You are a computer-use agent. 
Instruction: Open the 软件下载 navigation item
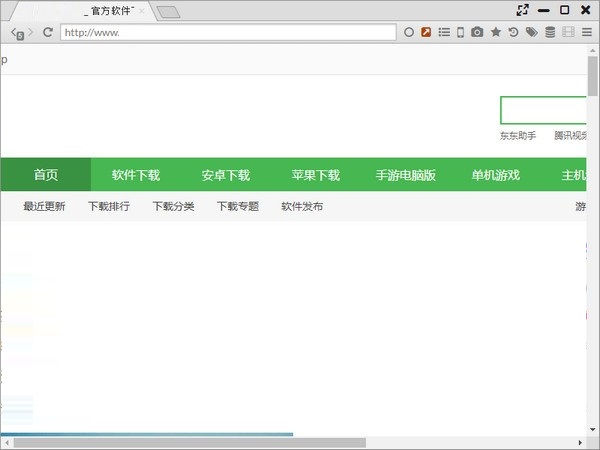(x=136, y=175)
